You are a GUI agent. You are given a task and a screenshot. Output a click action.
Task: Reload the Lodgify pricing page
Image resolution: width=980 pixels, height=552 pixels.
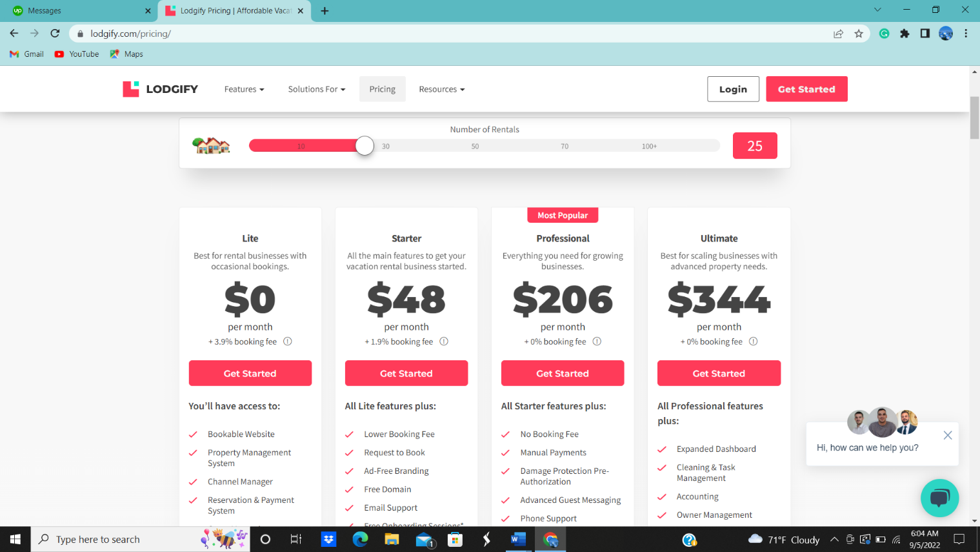tap(55, 34)
